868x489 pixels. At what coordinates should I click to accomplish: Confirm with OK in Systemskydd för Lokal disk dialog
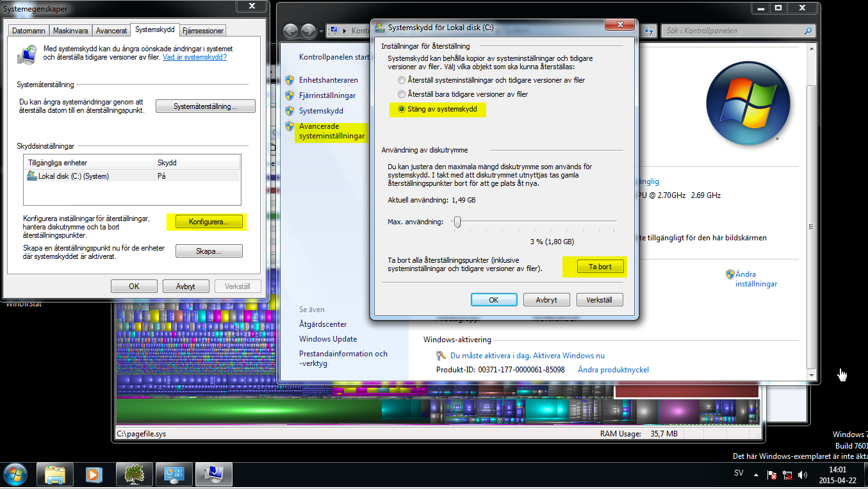point(494,299)
